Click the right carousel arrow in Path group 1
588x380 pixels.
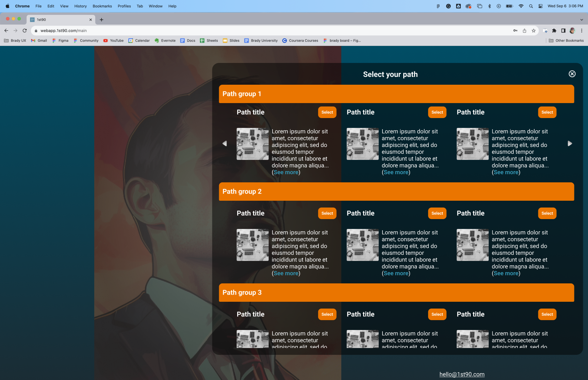tap(570, 144)
